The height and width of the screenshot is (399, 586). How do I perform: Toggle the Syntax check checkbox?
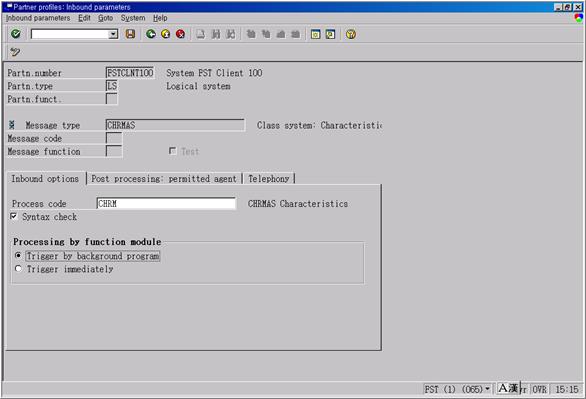pos(14,216)
